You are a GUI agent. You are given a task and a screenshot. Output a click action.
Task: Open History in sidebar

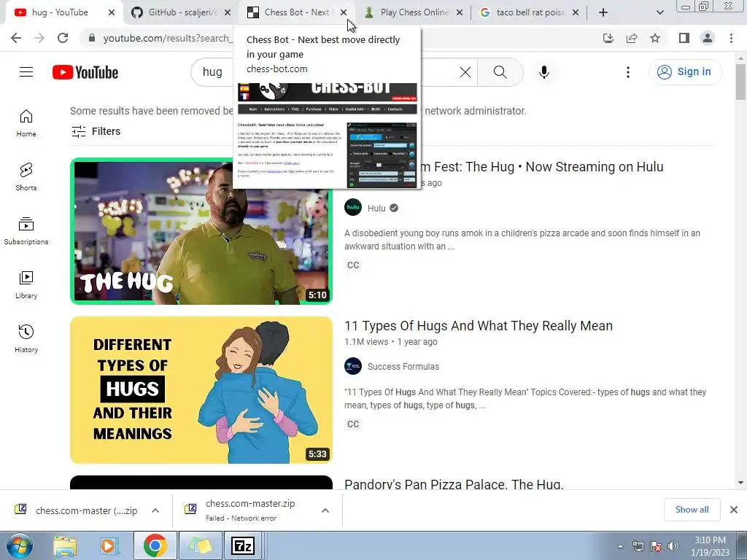[x=26, y=338]
